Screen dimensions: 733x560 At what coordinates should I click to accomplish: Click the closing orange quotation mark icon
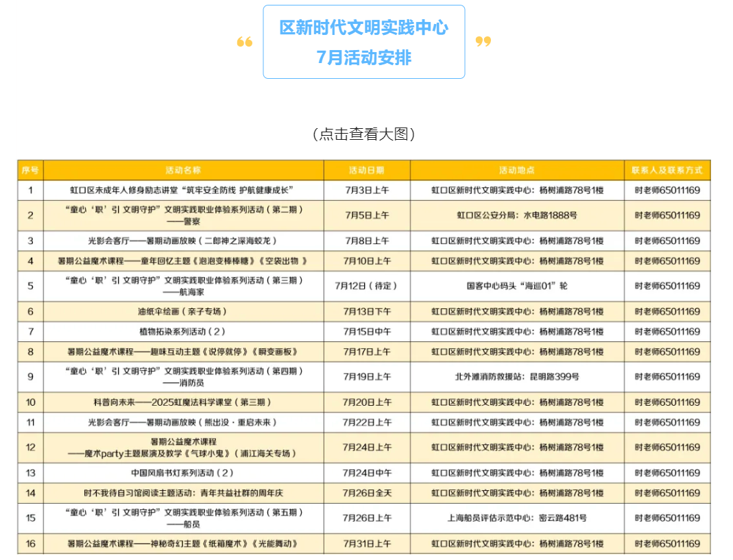click(x=483, y=42)
